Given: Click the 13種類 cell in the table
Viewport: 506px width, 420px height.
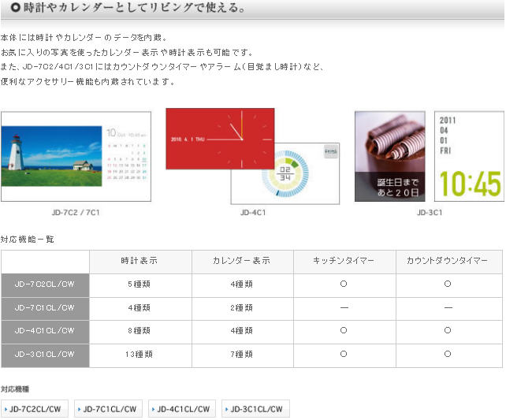Looking at the screenshot, I should 140,355.
